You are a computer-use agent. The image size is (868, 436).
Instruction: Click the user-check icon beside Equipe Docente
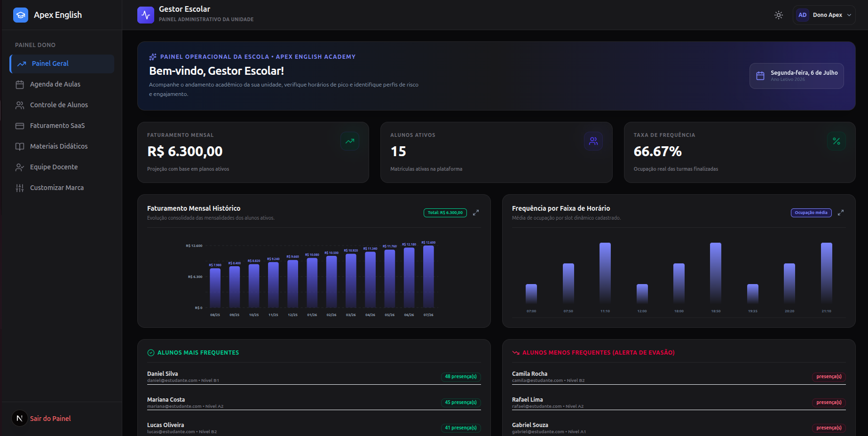pos(20,167)
